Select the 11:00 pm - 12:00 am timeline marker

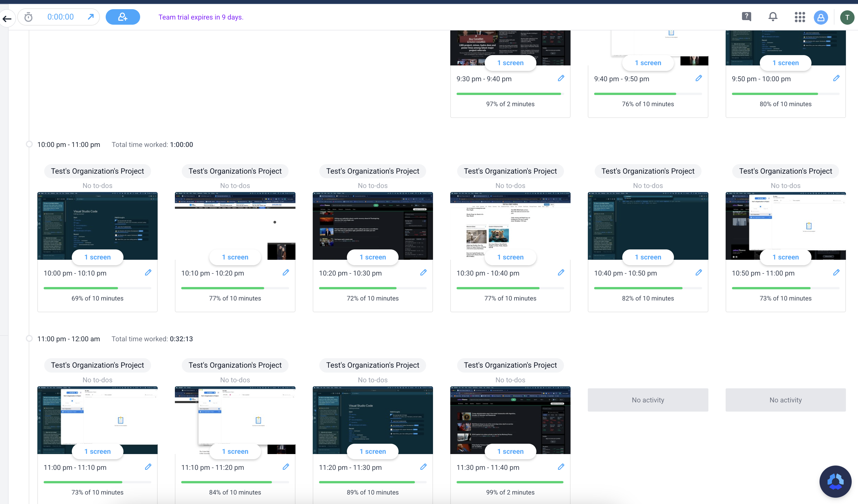click(29, 339)
